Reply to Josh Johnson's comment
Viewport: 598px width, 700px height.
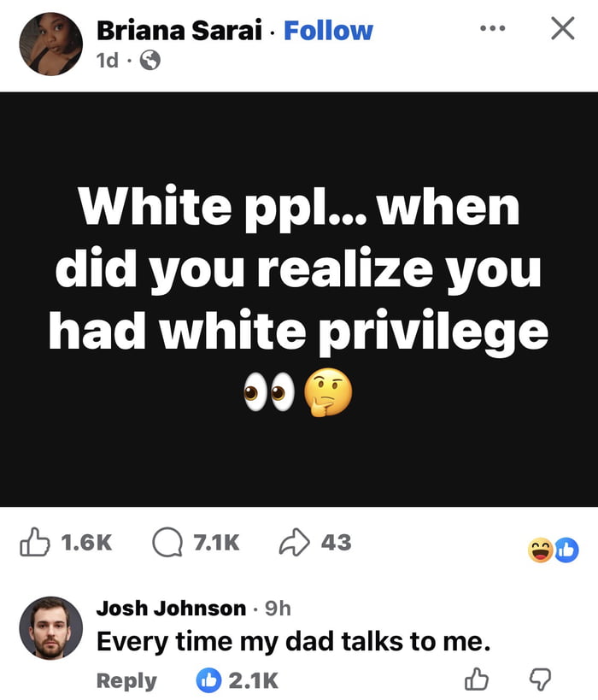tap(126, 680)
